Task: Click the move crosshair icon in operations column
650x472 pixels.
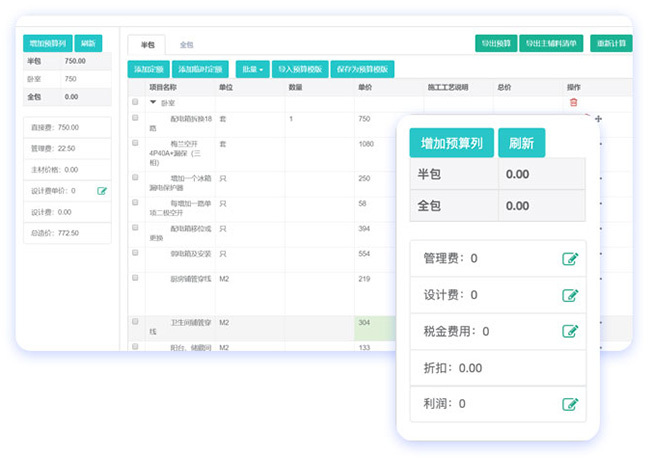Action: [598, 119]
